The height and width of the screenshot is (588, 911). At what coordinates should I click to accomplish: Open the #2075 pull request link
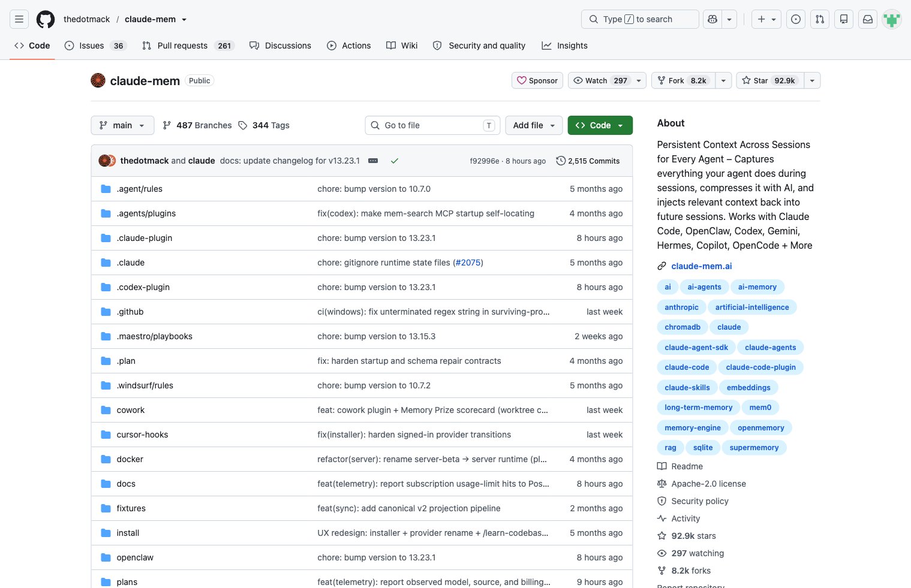(468, 263)
